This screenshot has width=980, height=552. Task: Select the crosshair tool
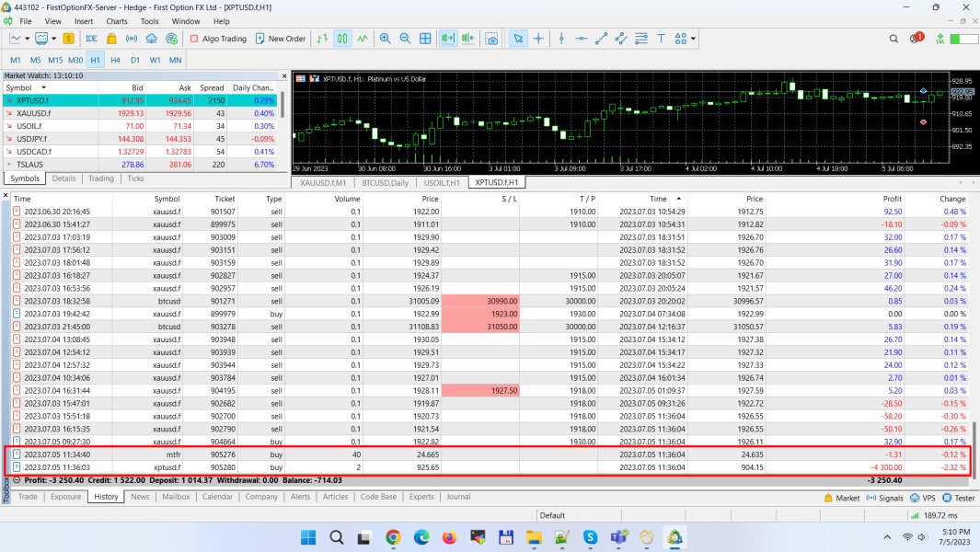[x=538, y=39]
